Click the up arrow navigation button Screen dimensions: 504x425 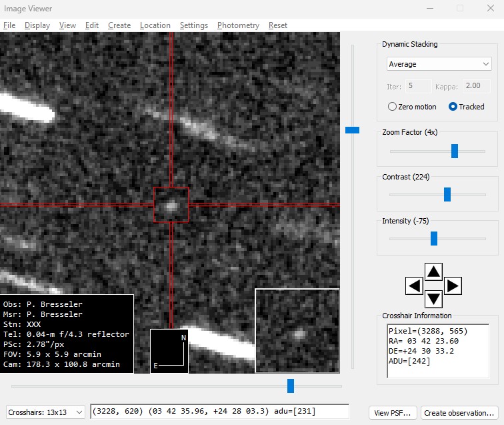[433, 272]
